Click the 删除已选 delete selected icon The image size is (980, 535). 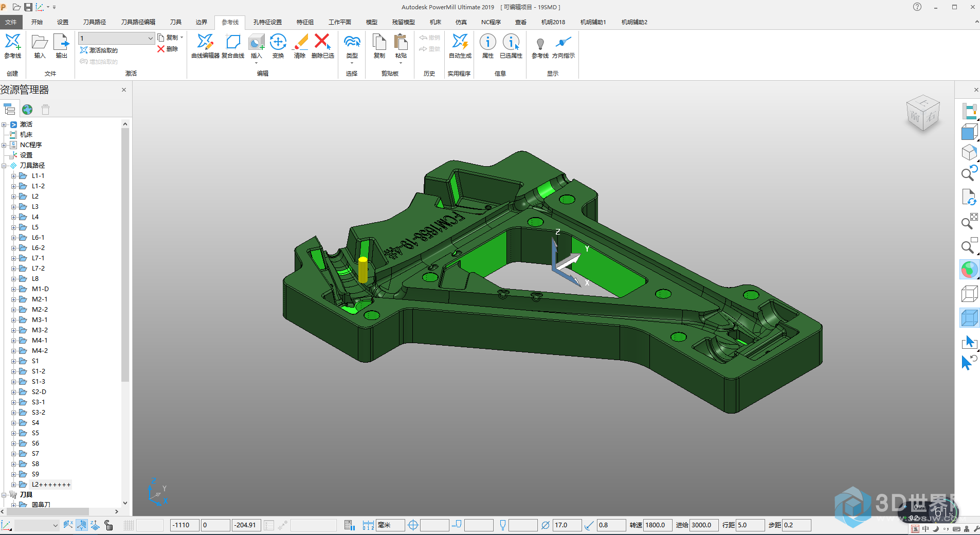point(322,42)
